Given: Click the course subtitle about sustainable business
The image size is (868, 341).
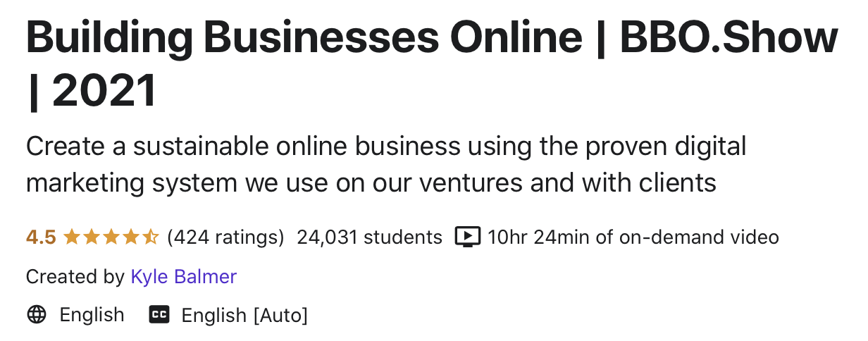Looking at the screenshot, I should click(386, 165).
